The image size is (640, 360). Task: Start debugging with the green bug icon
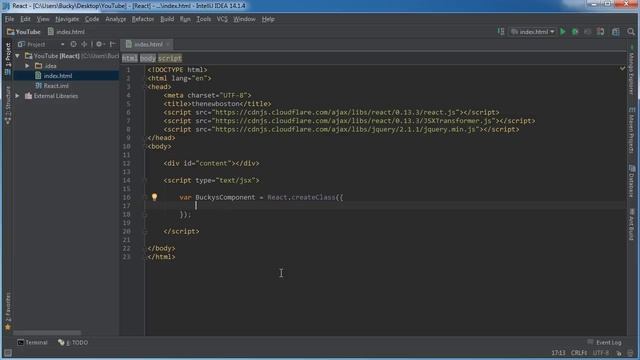tap(575, 31)
